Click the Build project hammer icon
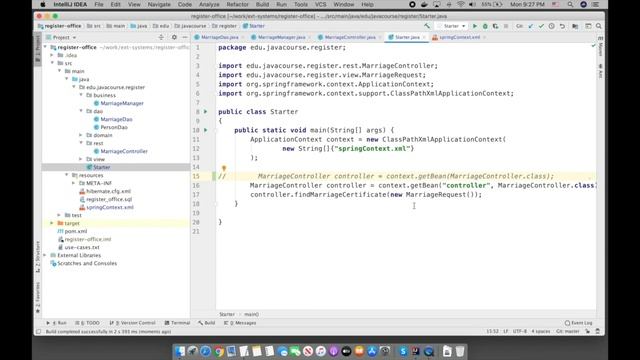640x360 pixels. (427, 26)
